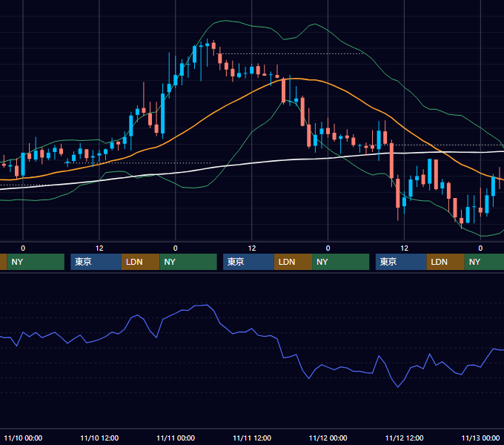Viewport: 504px width, 445px height.
Task: Select the 東京 session block spanning 11/12 12:00
Action: point(401,262)
